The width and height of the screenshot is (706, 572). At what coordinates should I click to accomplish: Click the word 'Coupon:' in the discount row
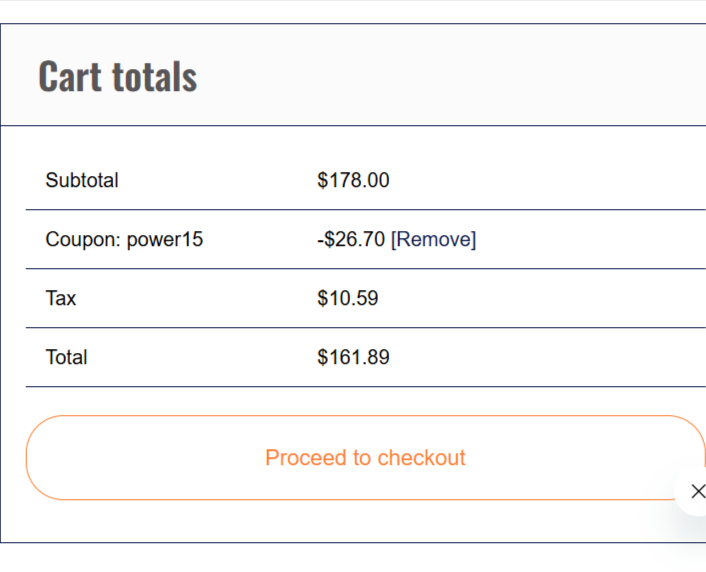(x=83, y=240)
